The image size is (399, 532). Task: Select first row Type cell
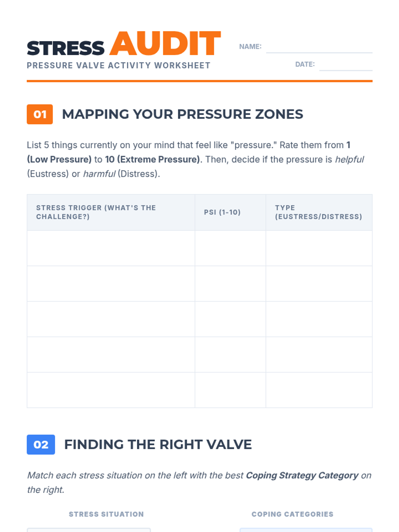point(319,248)
